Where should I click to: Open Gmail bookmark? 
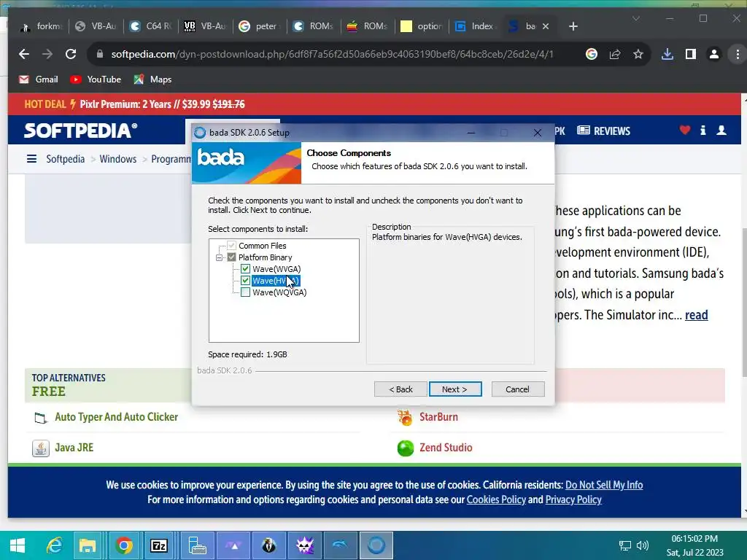tap(39, 79)
